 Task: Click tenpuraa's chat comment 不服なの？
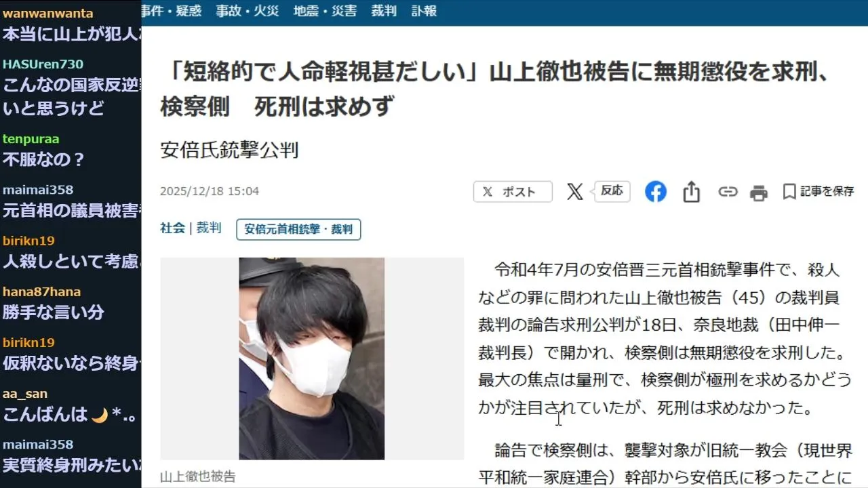click(44, 160)
